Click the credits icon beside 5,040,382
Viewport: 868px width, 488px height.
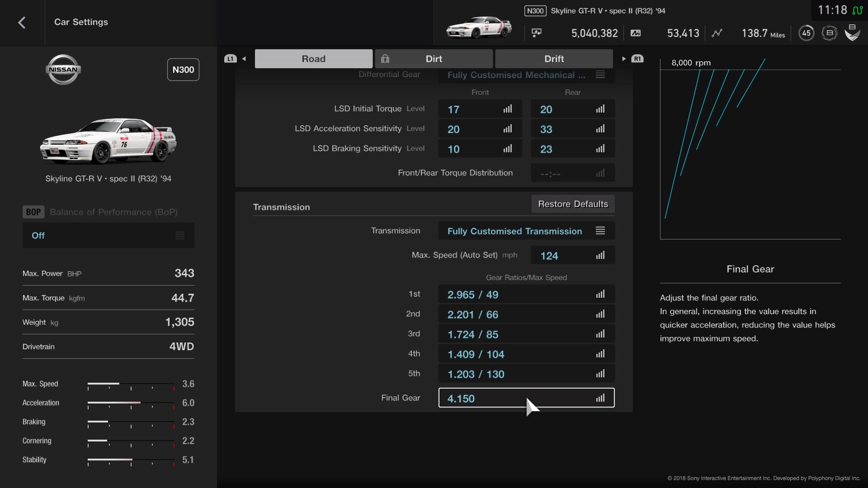point(537,33)
